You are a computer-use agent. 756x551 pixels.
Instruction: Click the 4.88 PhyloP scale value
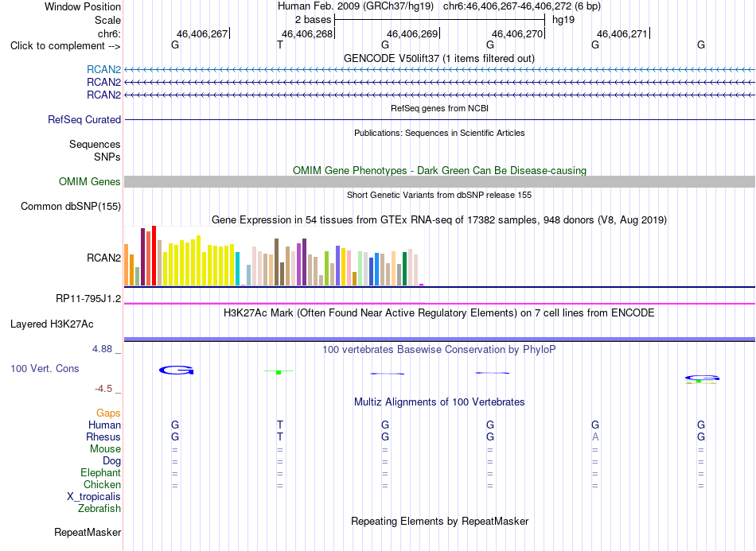102,349
